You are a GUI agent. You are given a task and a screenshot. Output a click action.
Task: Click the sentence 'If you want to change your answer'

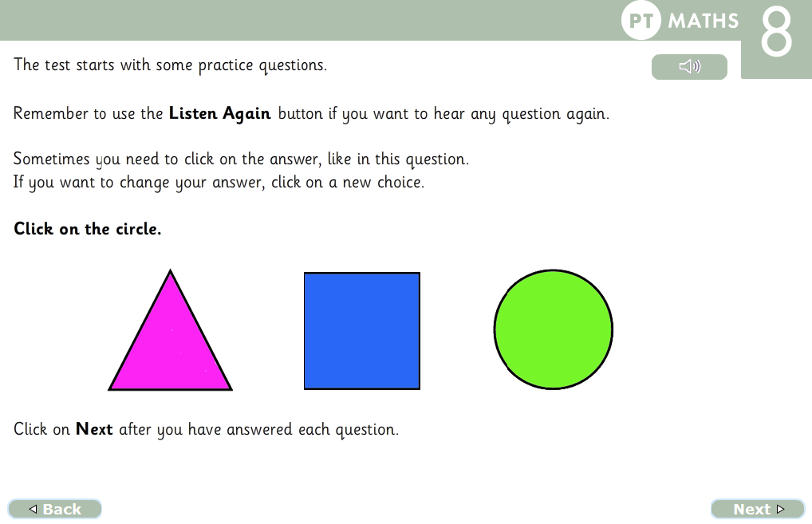coord(219,183)
